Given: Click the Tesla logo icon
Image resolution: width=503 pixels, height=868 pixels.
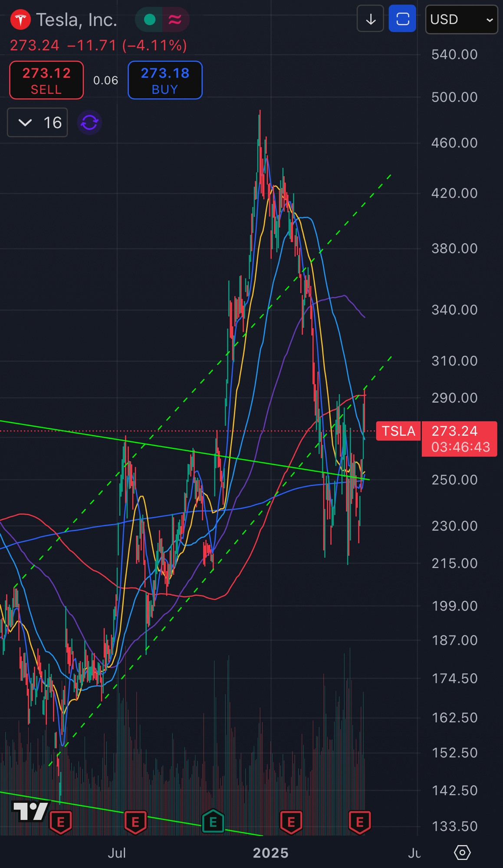Looking at the screenshot, I should pos(20,20).
